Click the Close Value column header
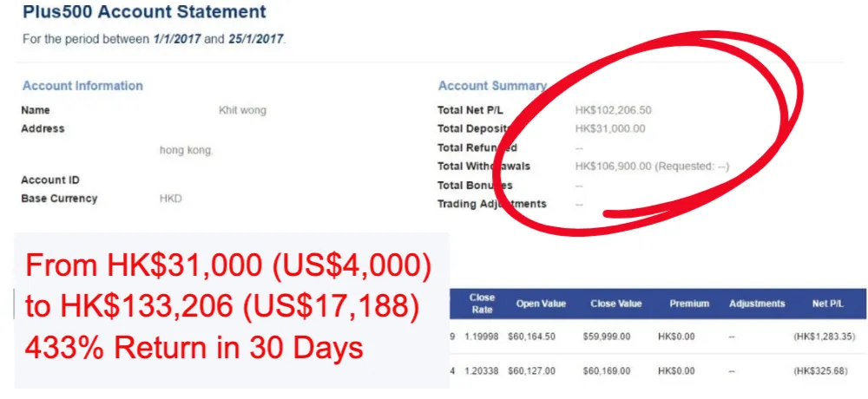Screen dimensions: 868x399 click(615, 304)
